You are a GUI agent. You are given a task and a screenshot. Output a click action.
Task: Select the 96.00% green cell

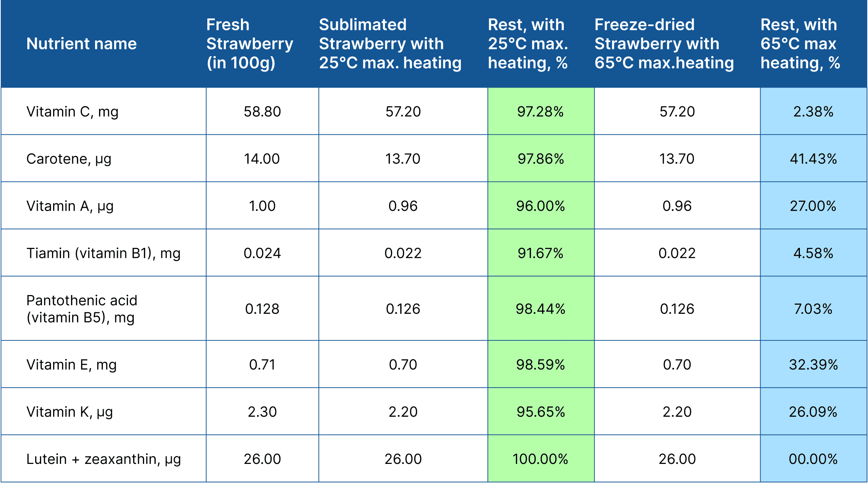541,206
